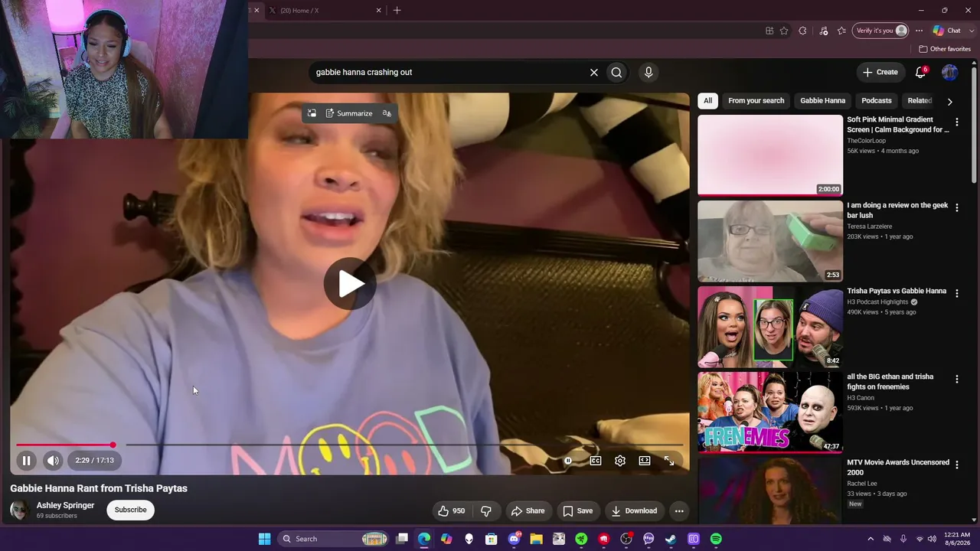
Task: Select the All filter chip
Action: tap(707, 100)
